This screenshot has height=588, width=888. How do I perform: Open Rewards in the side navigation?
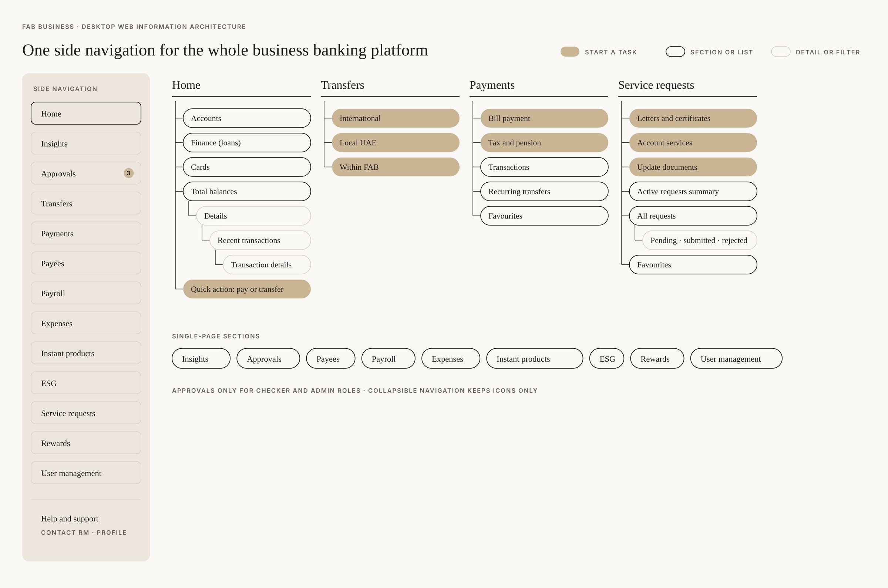pos(86,443)
